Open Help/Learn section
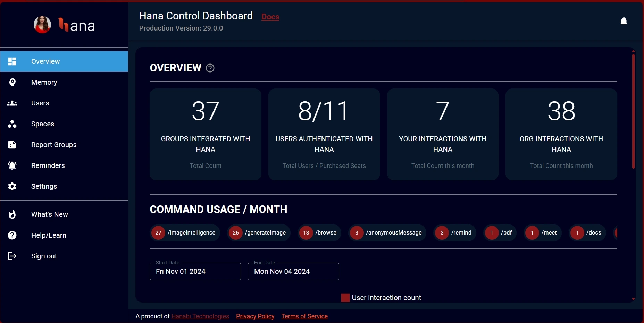Image resolution: width=644 pixels, height=323 pixels. point(64,235)
